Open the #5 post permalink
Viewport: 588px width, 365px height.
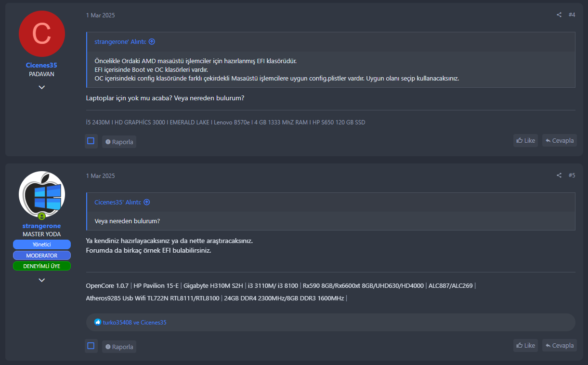(572, 176)
